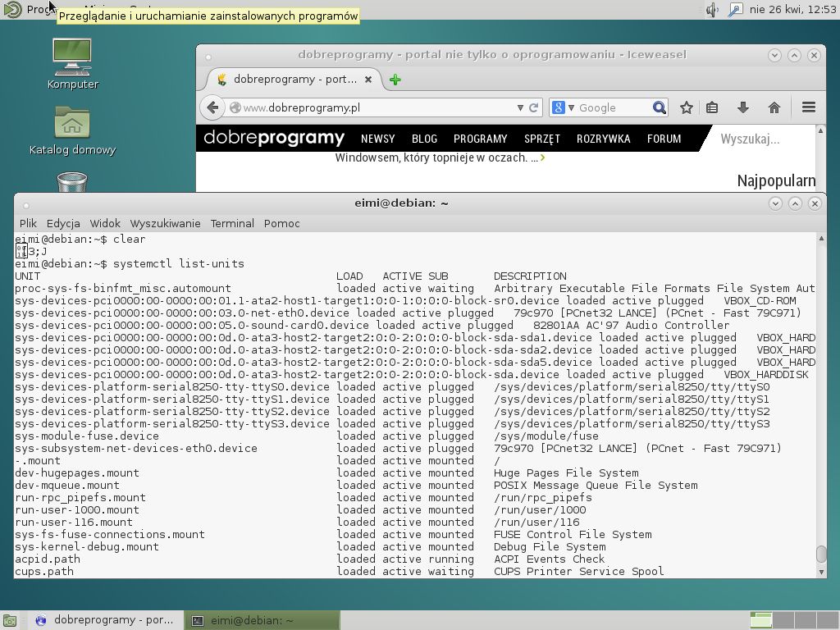Image resolution: width=840 pixels, height=630 pixels.
Task: Click the terminal scrollbar down arrow
Action: point(821,572)
